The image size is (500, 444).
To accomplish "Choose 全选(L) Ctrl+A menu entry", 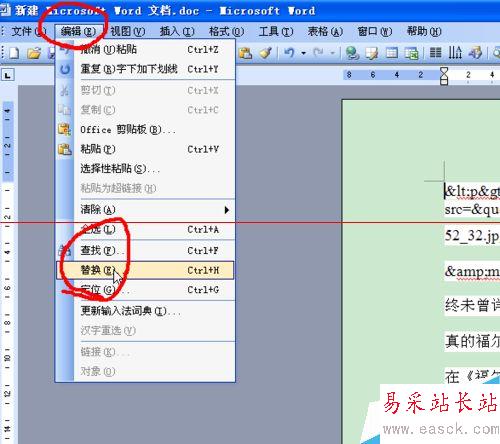I will click(146, 230).
